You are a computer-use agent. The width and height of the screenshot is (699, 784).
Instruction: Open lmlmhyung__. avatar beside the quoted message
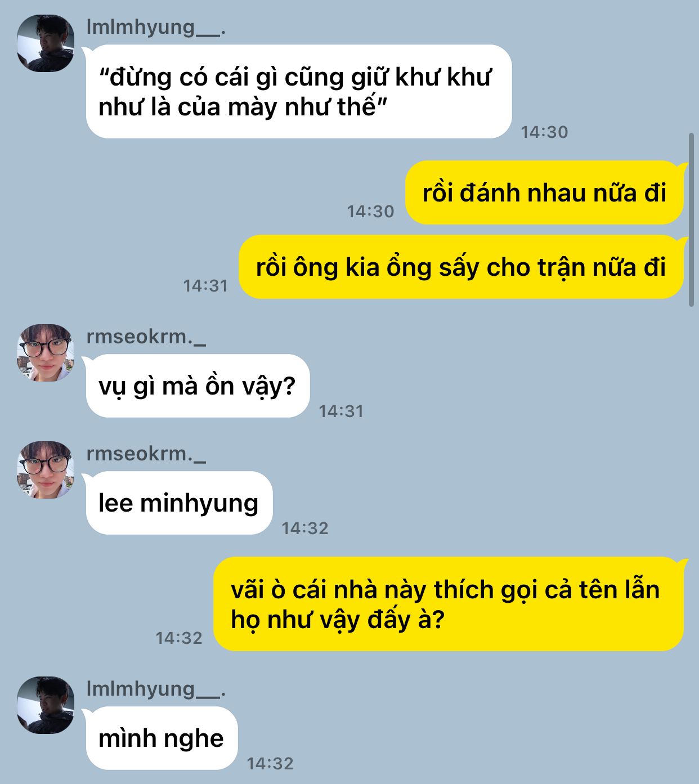tap(46, 43)
